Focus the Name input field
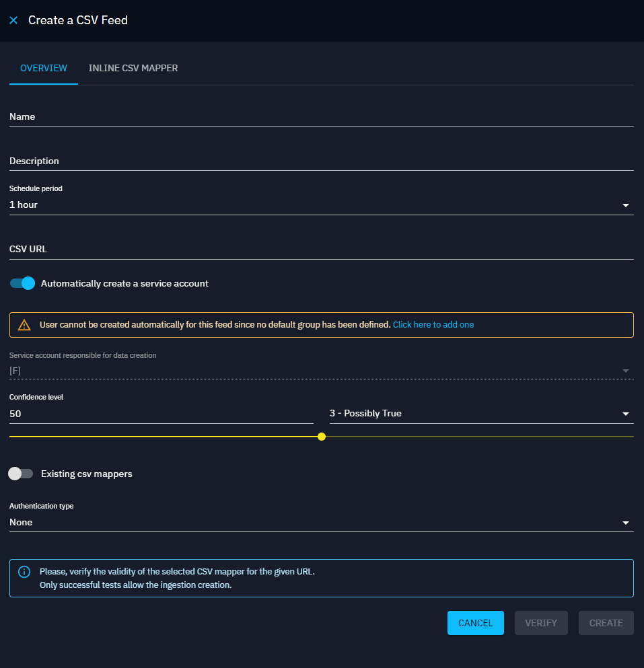Viewport: 644px width, 668px height. [320, 116]
